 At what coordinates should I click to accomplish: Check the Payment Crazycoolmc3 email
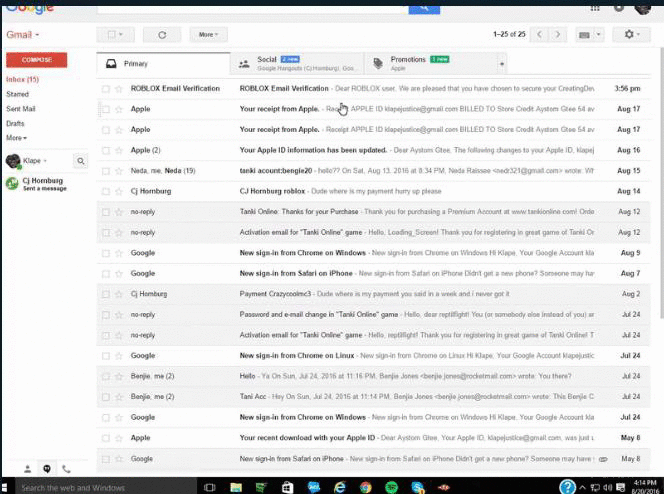point(106,295)
